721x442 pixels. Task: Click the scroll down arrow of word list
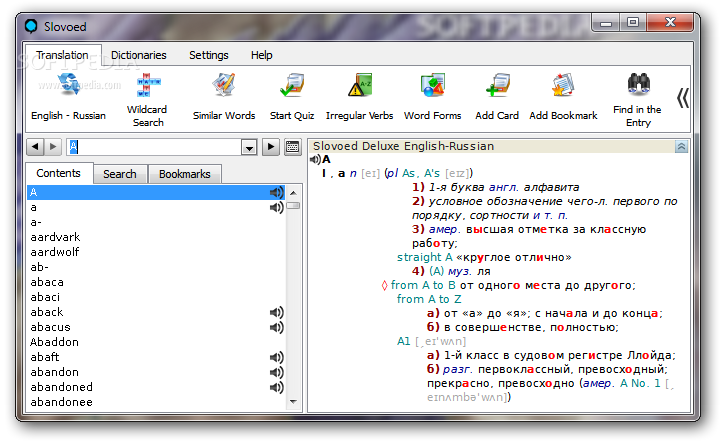[293, 402]
